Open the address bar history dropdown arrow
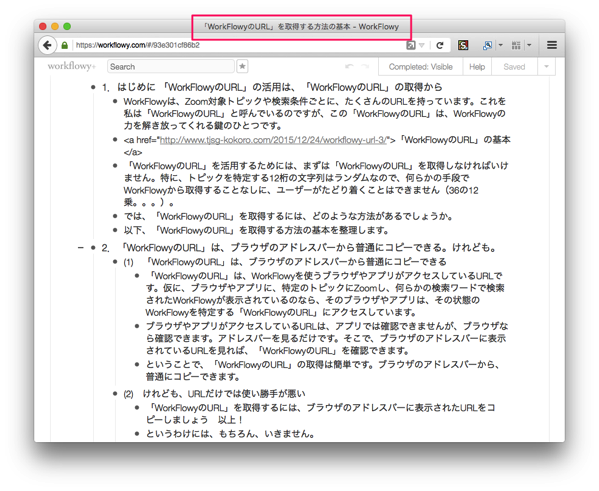The image size is (599, 491). 422,45
